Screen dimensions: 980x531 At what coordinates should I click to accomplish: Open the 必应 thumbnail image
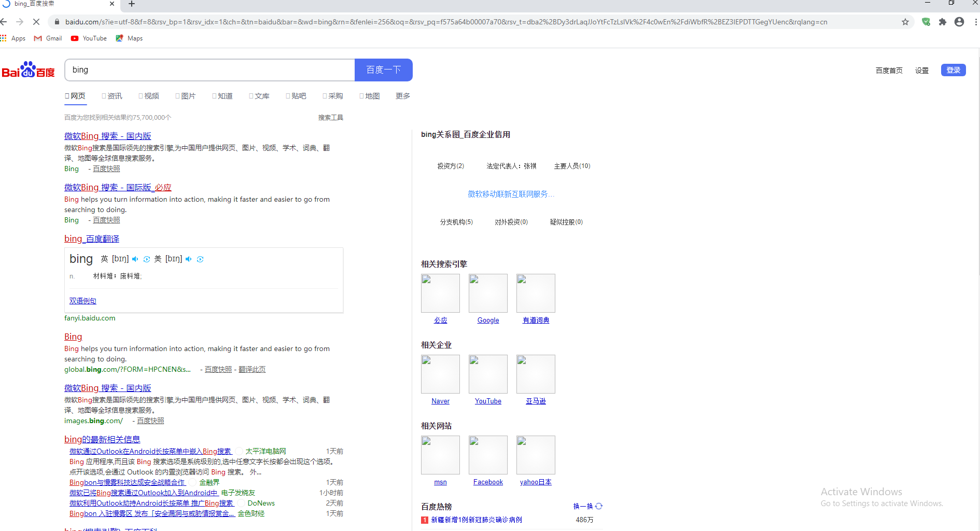[440, 293]
